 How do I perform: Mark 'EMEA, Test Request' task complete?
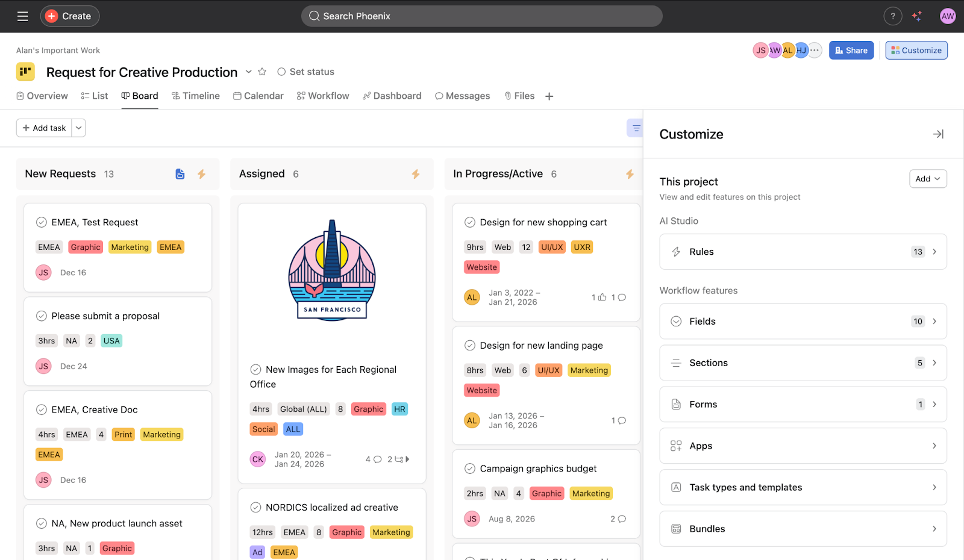pyautogui.click(x=42, y=222)
